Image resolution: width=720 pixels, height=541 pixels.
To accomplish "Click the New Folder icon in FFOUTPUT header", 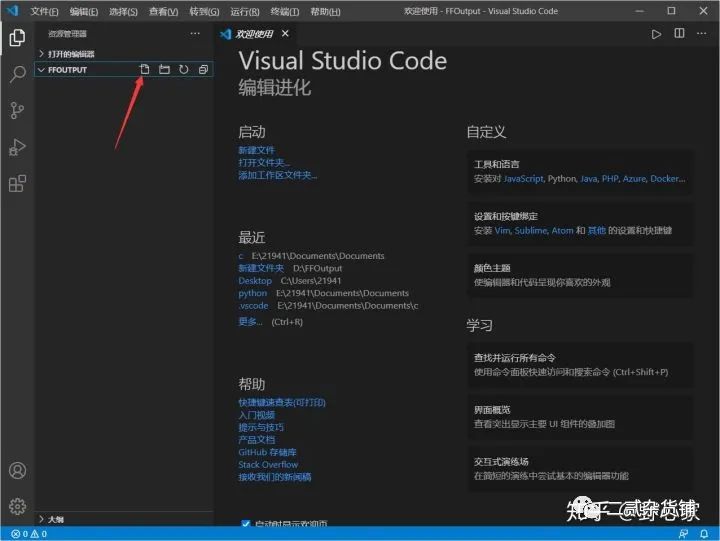I will coord(164,69).
